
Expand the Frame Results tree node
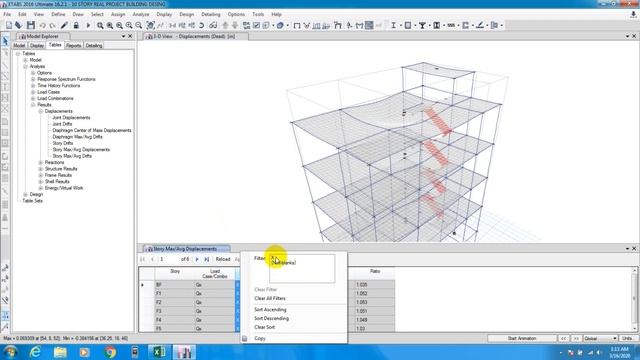pyautogui.click(x=40, y=175)
